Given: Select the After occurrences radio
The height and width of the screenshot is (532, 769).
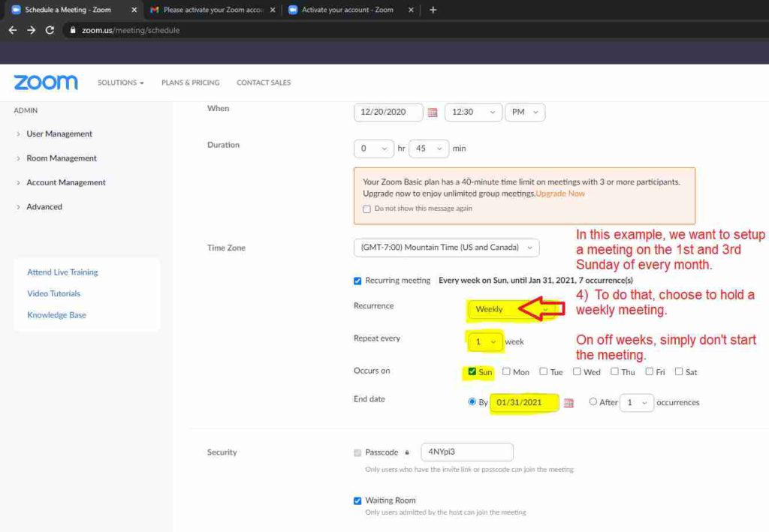Looking at the screenshot, I should [x=593, y=401].
